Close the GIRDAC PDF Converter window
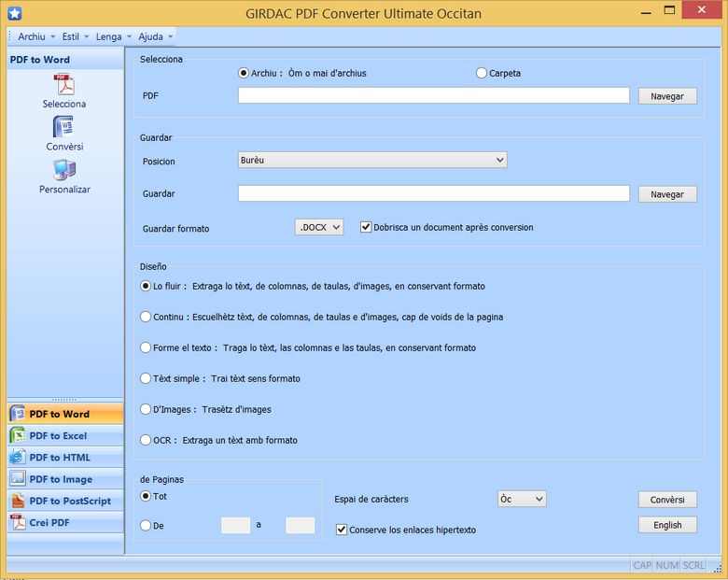The height and width of the screenshot is (580, 728). pyautogui.click(x=702, y=9)
